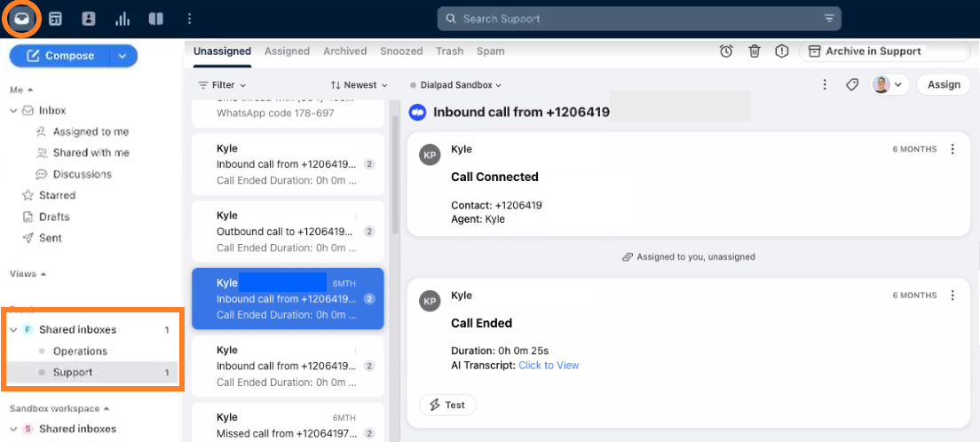
Task: Click the Assign button
Action: (944, 84)
